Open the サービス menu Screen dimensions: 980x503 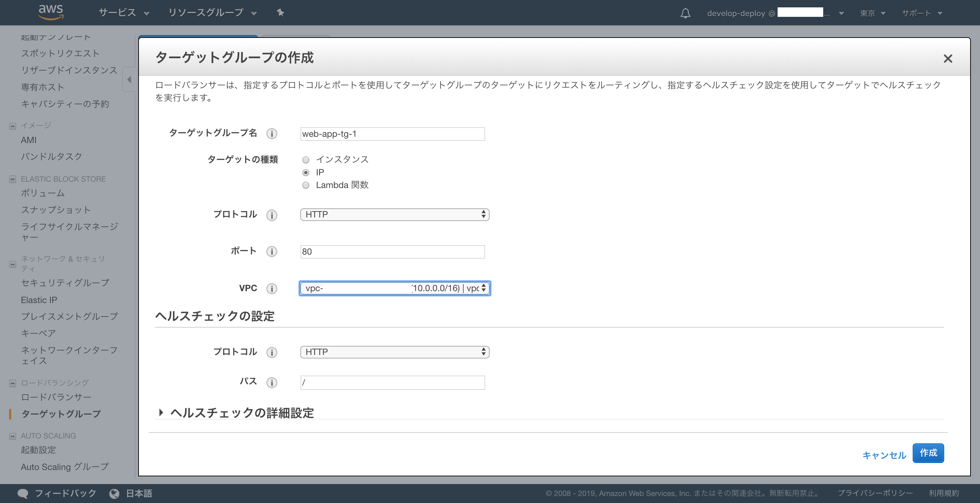124,13
